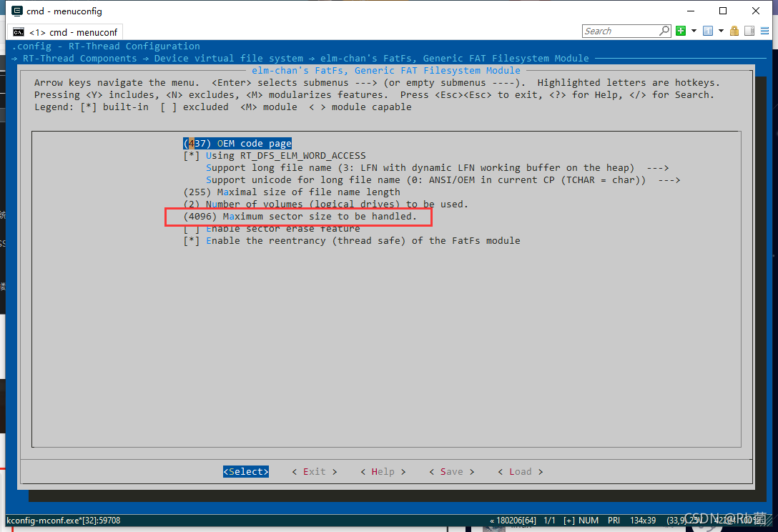The image size is (778, 532).
Task: Click the 1/1 console count in status bar
Action: (x=550, y=521)
